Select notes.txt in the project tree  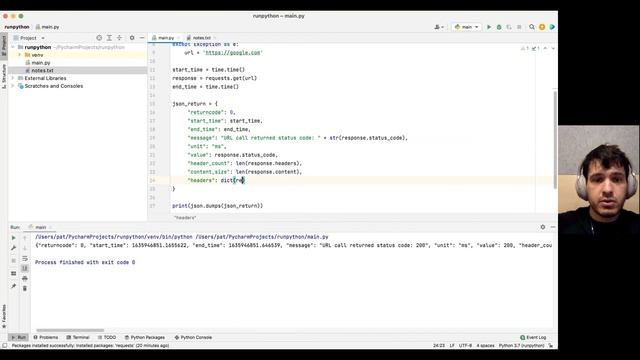[39, 71]
